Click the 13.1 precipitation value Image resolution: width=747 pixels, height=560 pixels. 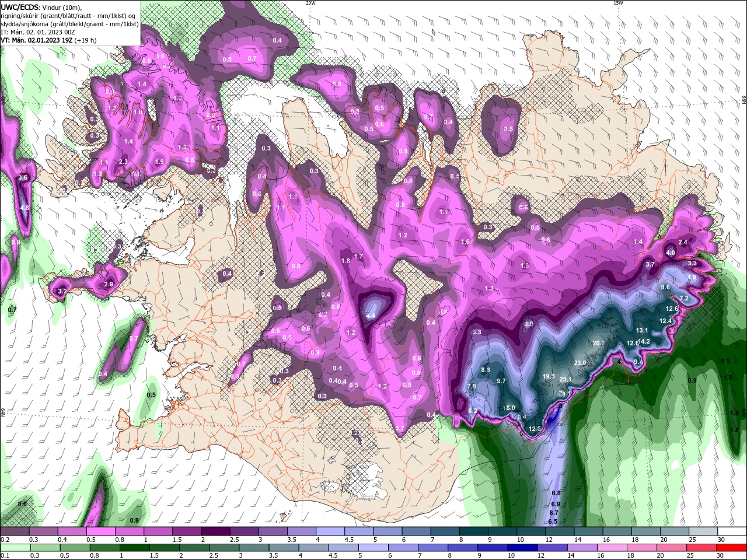point(642,330)
